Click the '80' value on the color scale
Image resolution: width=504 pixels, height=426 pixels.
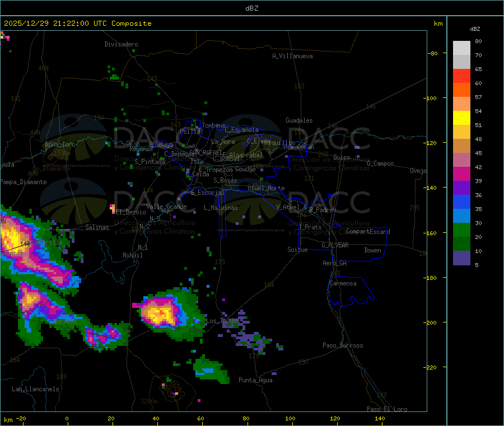(478, 41)
